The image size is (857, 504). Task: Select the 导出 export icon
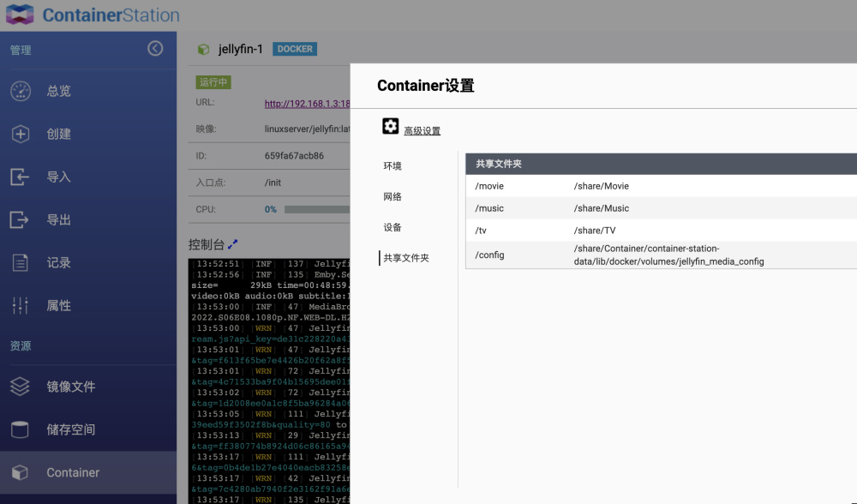21,219
